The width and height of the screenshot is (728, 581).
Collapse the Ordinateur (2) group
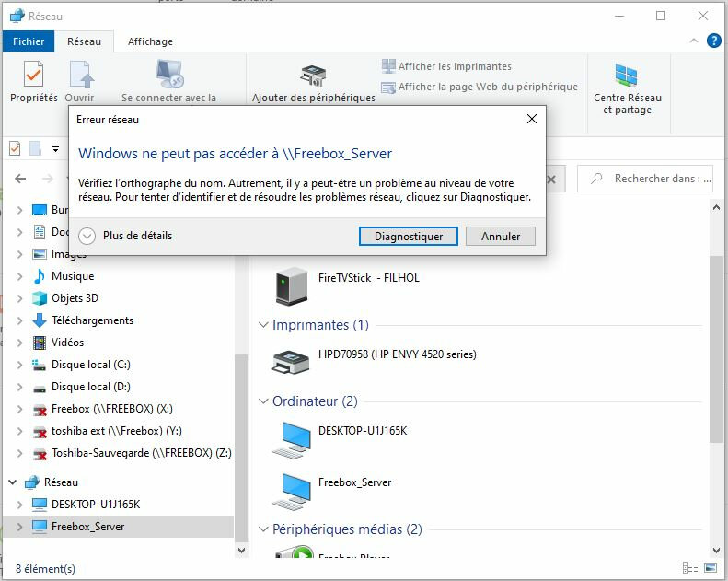(263, 401)
